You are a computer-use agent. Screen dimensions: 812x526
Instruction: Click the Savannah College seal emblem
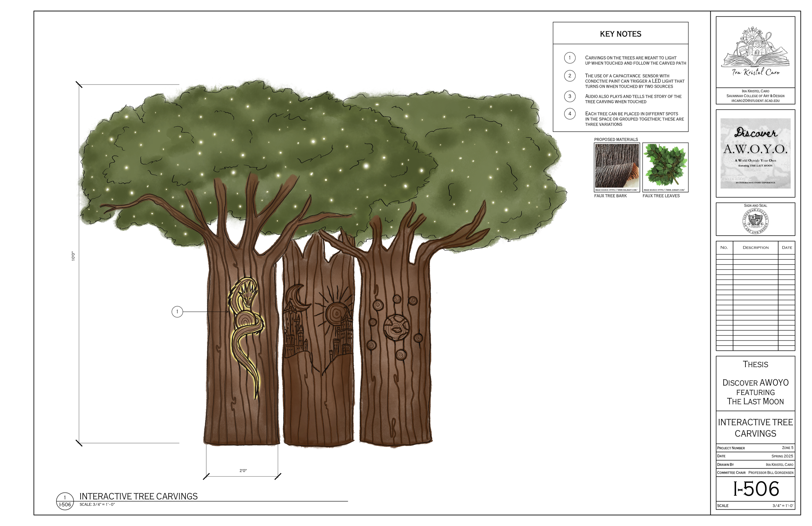coord(755,221)
